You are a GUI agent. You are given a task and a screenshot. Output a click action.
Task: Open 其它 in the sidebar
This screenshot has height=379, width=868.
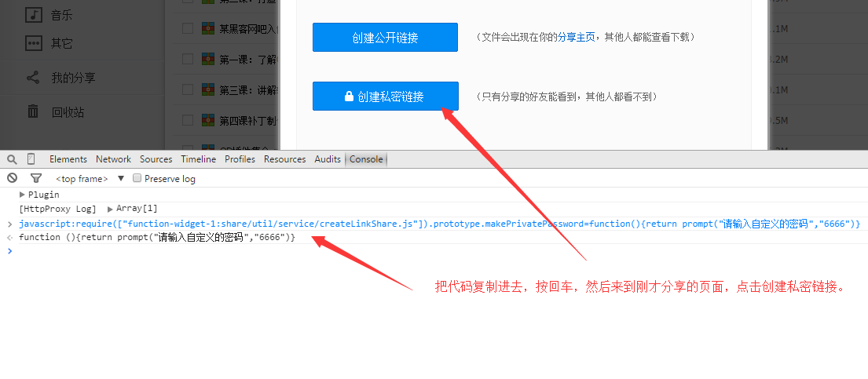(x=61, y=43)
